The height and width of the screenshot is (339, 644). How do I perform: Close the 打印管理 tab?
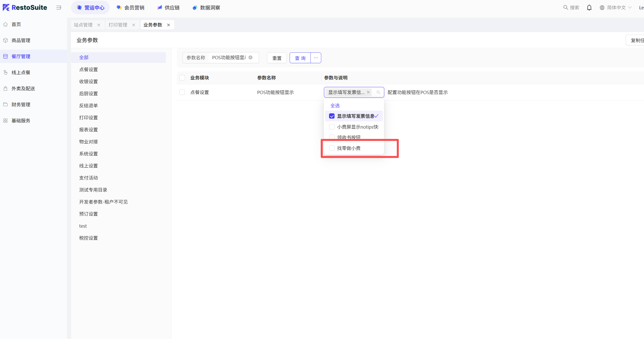[x=134, y=25]
